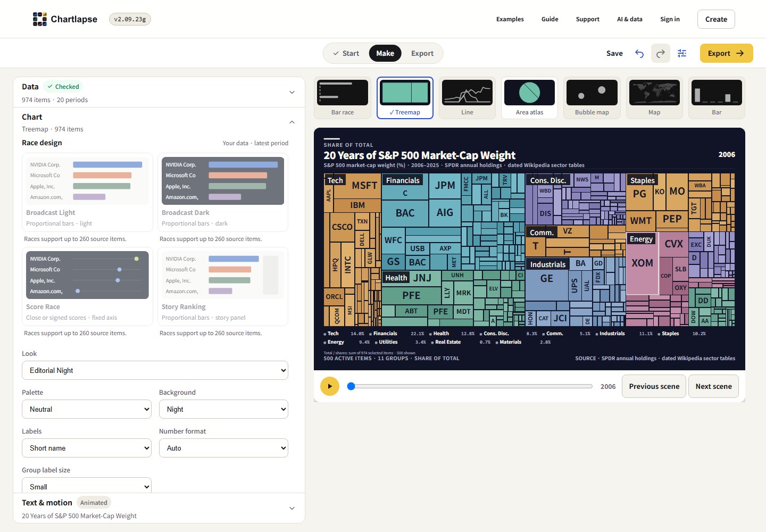
Task: Switch to the Export step tab
Action: tap(422, 53)
